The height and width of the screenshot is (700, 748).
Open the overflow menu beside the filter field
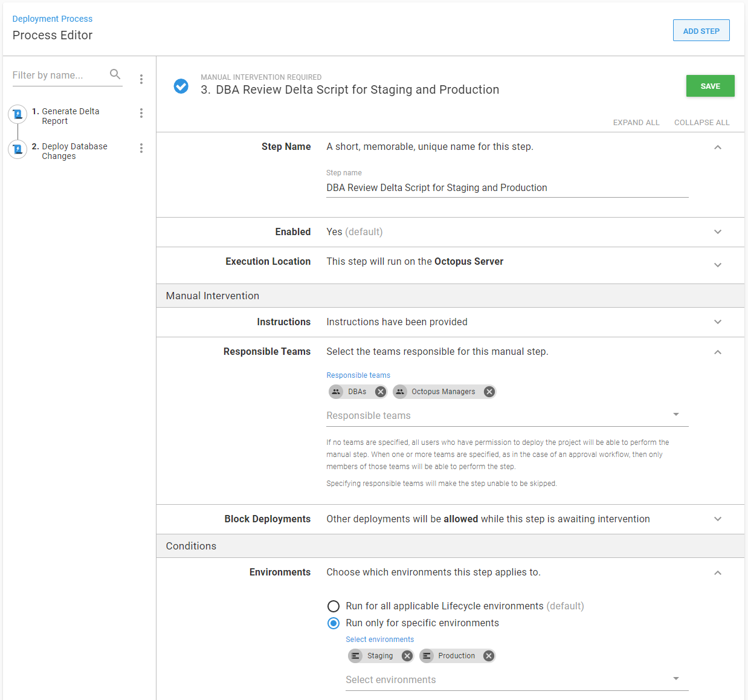click(141, 79)
